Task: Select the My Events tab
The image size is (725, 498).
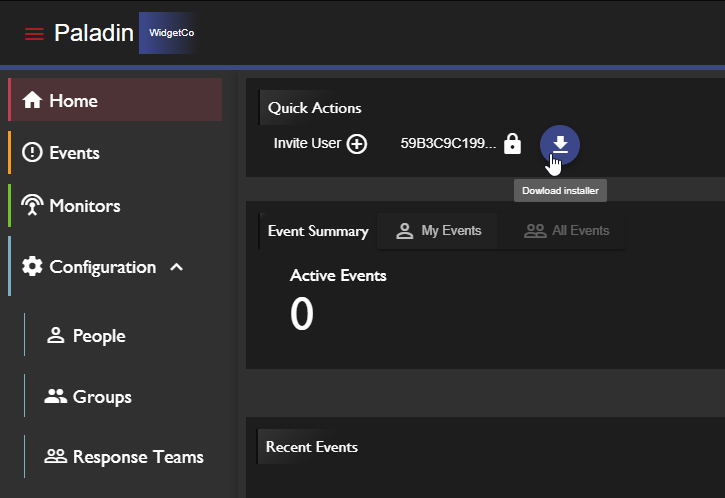Action: 439,231
